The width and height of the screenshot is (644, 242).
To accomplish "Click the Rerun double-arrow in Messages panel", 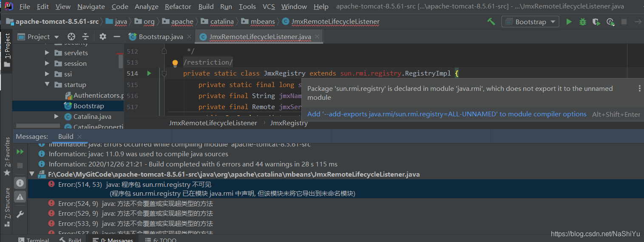I will 20,152.
